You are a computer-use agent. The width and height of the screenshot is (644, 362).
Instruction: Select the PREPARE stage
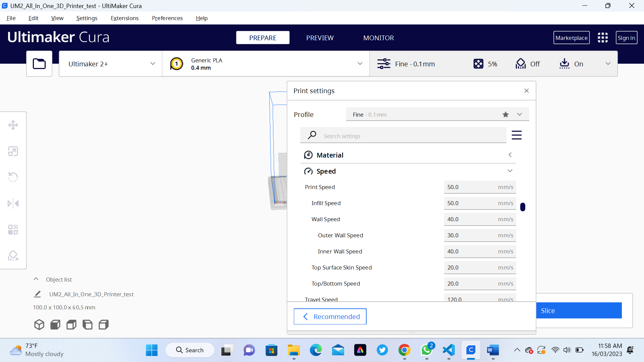click(x=263, y=38)
